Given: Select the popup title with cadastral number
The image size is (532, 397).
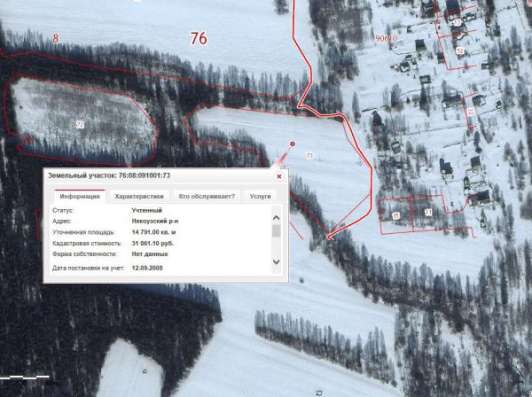Looking at the screenshot, I should pos(109,175).
